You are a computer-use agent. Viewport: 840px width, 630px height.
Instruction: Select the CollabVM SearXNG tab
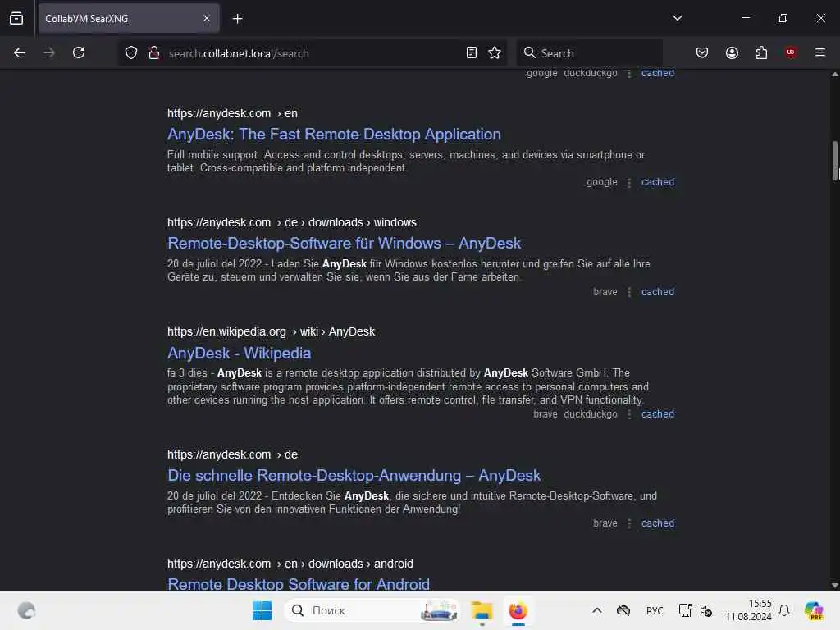[129, 19]
